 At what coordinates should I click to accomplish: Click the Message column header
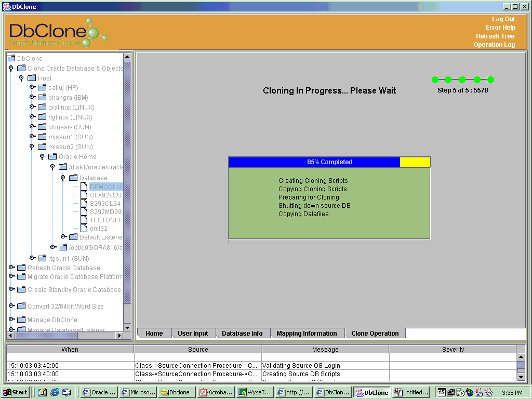325,349
